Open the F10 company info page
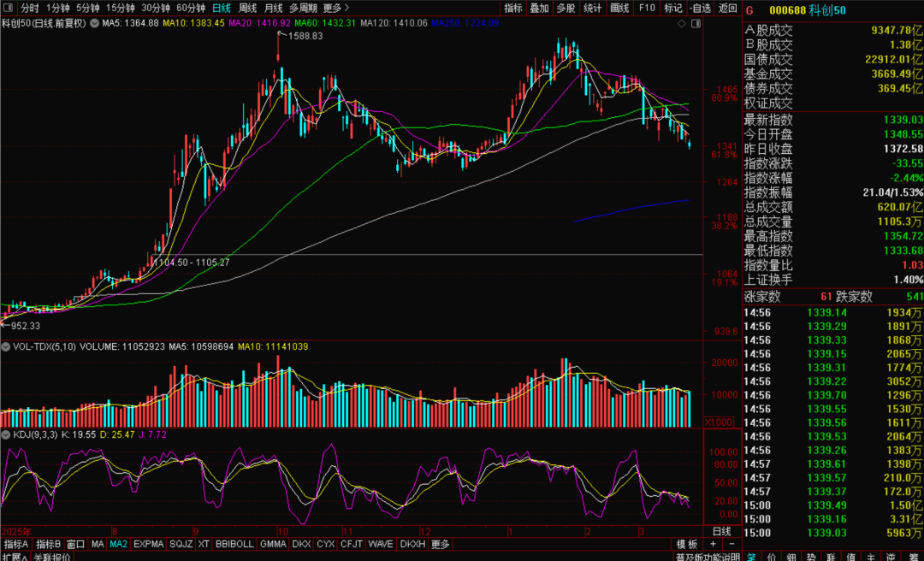 pyautogui.click(x=648, y=8)
